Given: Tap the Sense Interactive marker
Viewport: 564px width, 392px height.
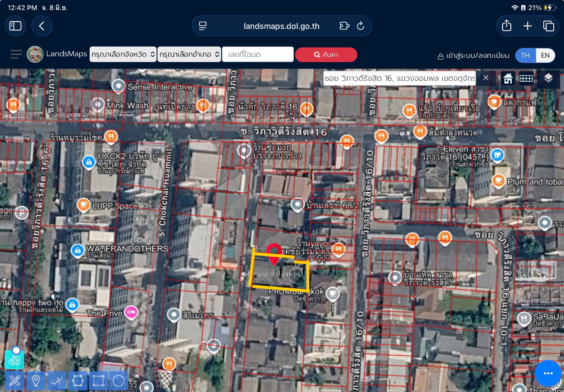Looking at the screenshot, I should (118, 86).
